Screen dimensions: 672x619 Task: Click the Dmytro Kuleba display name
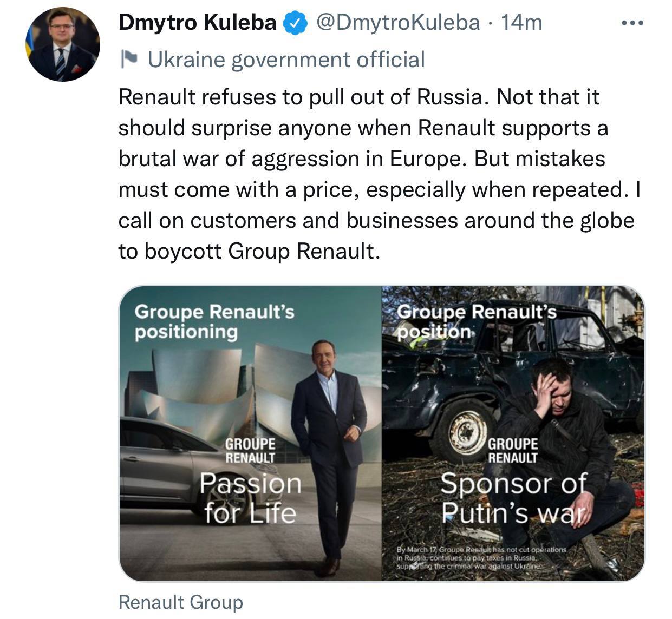tap(197, 23)
